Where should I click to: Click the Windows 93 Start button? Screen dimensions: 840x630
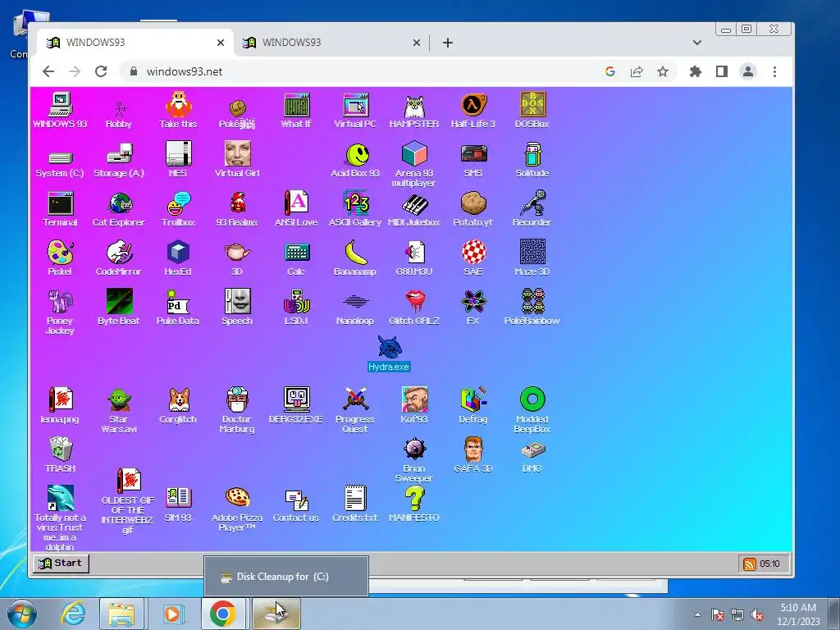point(61,563)
